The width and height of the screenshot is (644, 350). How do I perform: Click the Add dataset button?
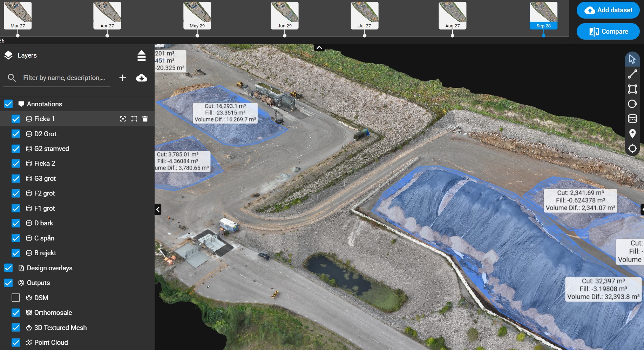coord(608,10)
